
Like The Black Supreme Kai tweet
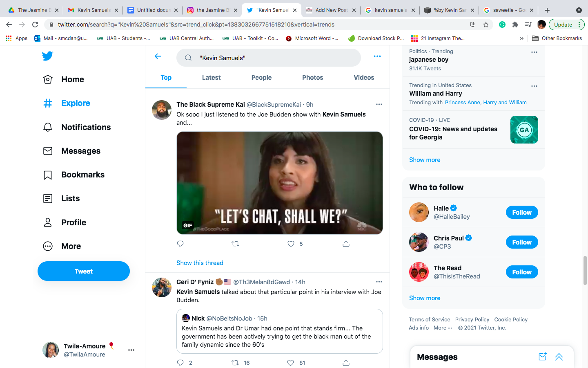coord(291,244)
